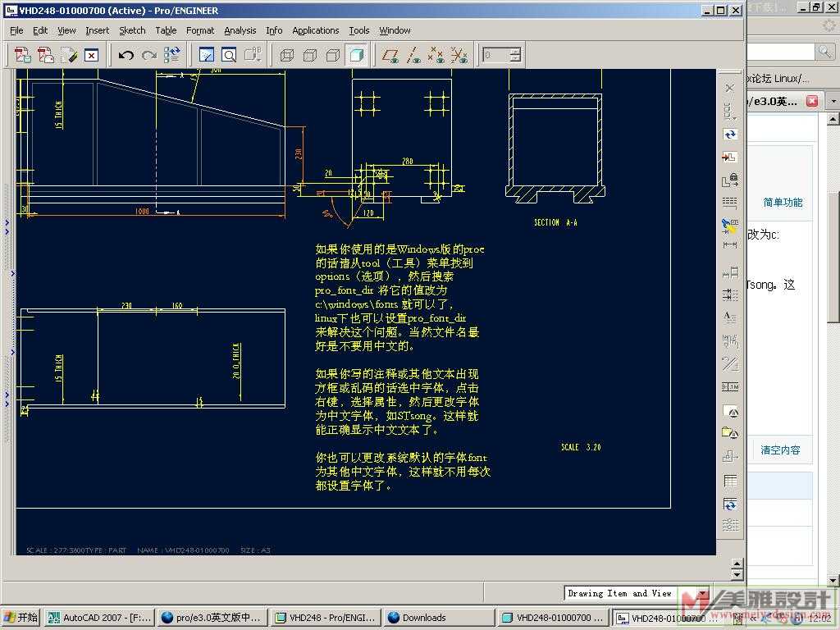The height and width of the screenshot is (630, 840).
Task: Open the Drawing Item and View filter dropdown
Action: 702,594
